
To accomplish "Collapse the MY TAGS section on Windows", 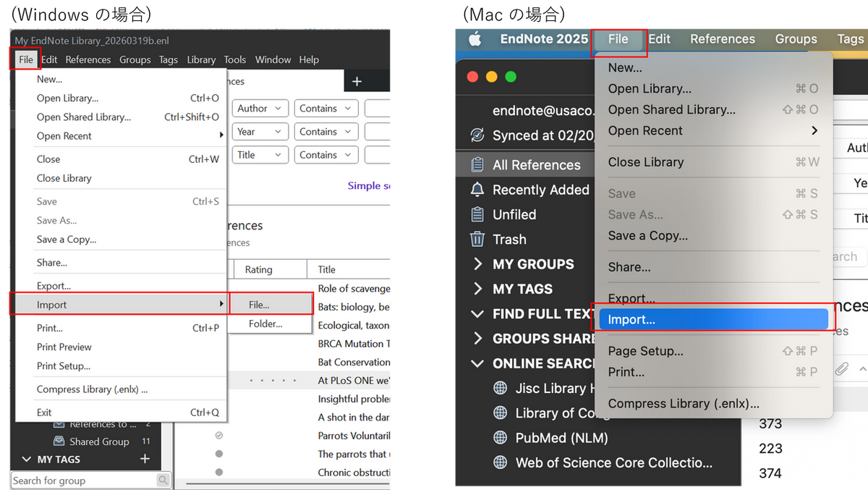I will click(27, 459).
